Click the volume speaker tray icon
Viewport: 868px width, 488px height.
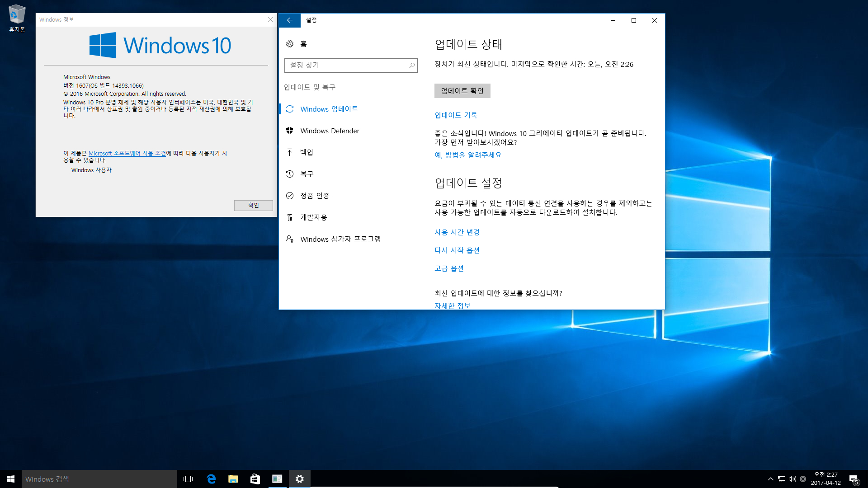click(792, 479)
